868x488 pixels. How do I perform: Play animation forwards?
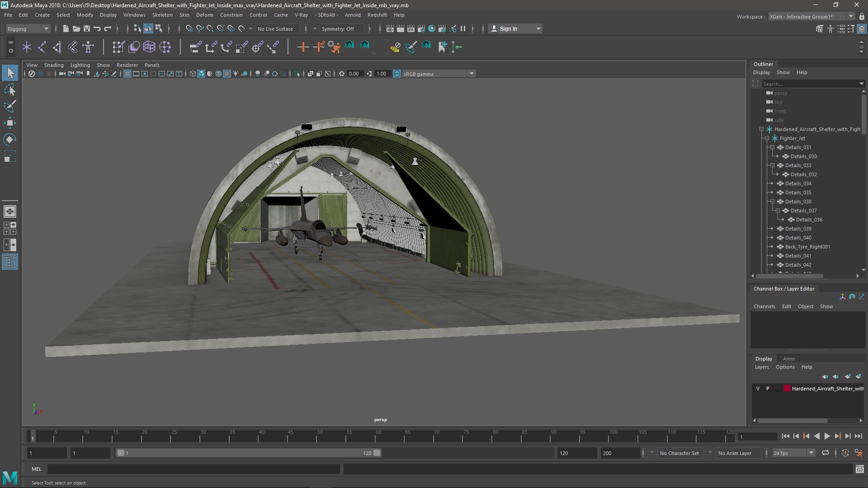pos(827,436)
